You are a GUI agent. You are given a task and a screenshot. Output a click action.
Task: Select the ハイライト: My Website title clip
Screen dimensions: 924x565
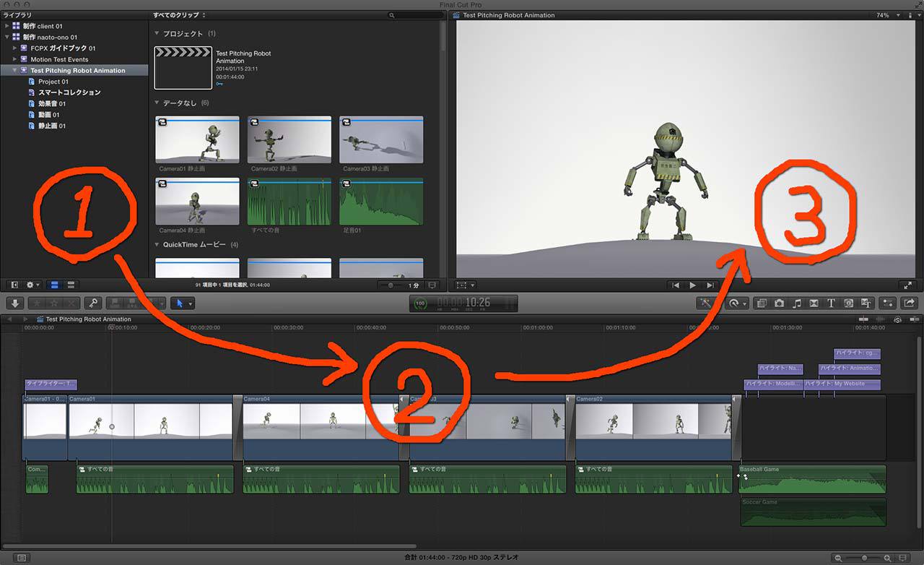[x=842, y=384]
